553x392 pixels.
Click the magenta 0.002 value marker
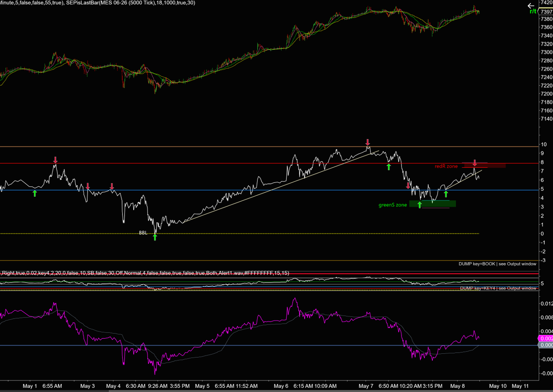tap(545, 339)
